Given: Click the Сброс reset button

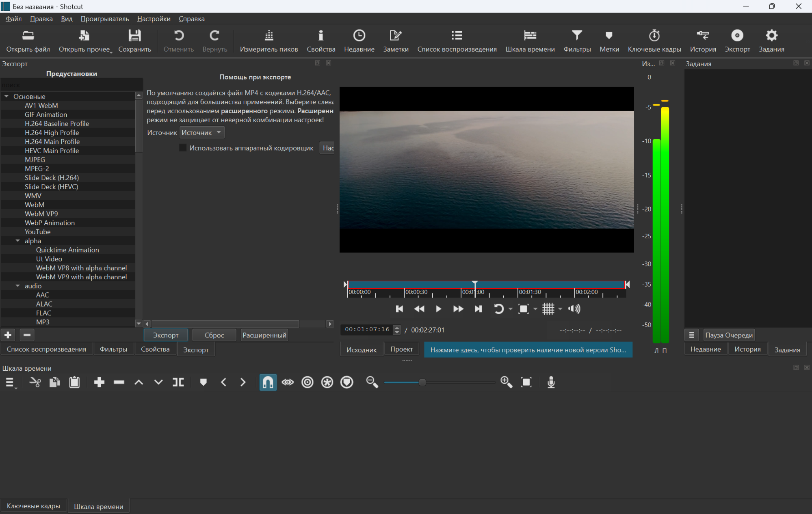Looking at the screenshot, I should pyautogui.click(x=214, y=335).
